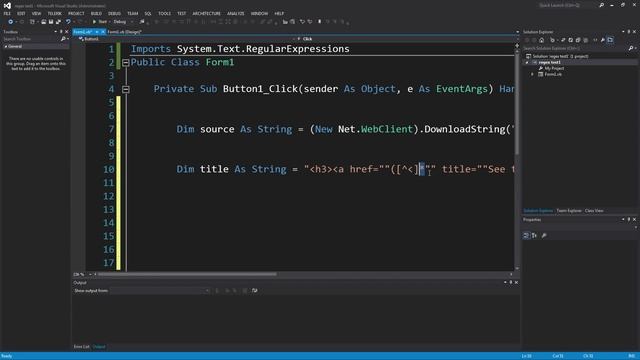Click the 'Imports' keyword on line 1
This screenshot has height=360, width=640.
click(151, 49)
